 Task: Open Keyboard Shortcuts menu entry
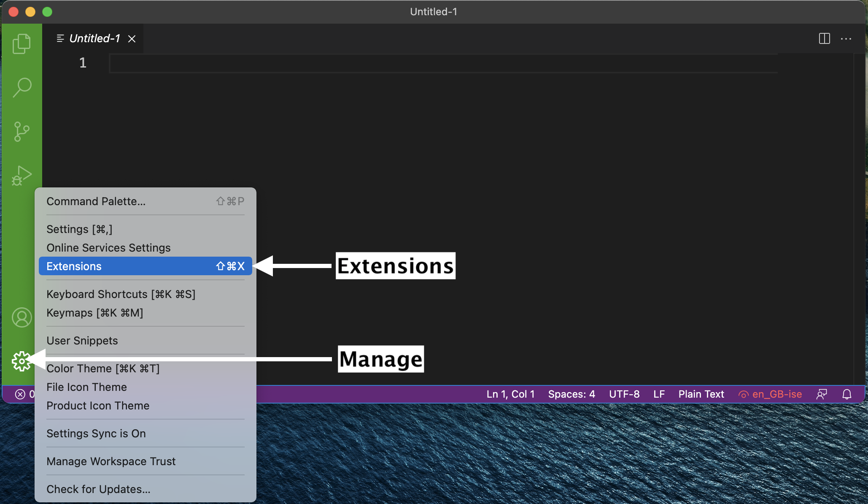tap(146, 294)
